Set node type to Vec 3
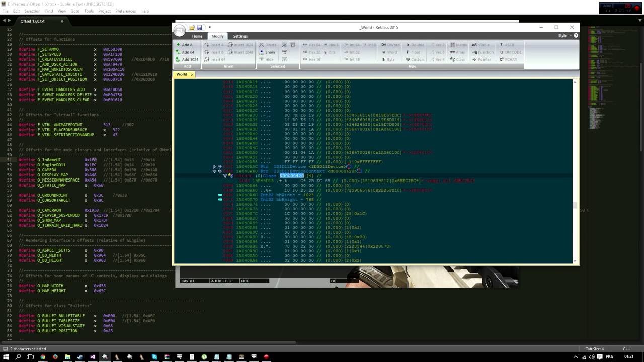 click(x=437, y=52)
